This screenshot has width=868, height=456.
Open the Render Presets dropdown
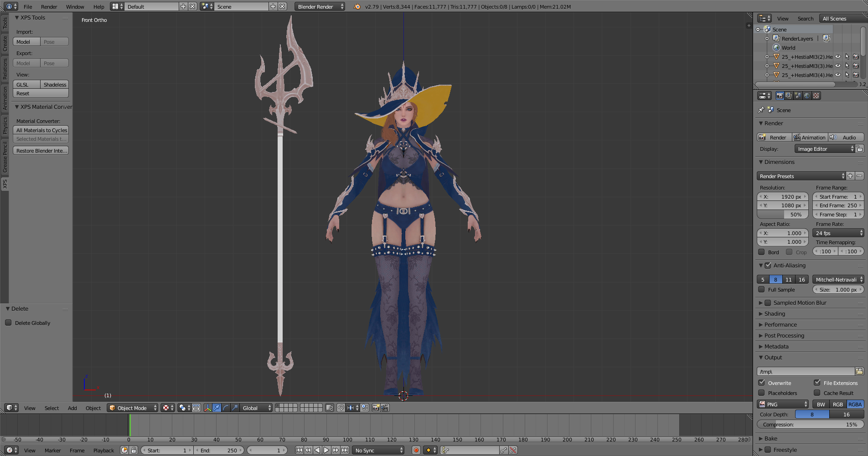[x=801, y=176]
